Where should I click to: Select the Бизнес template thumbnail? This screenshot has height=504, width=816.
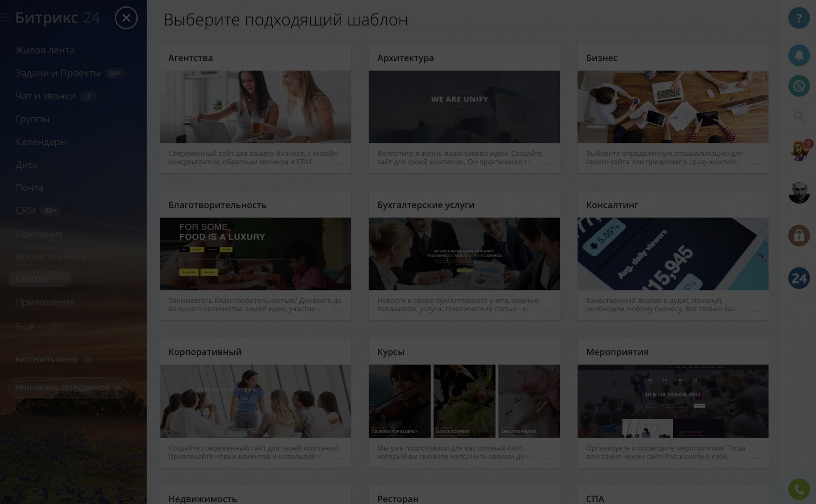[x=673, y=107]
